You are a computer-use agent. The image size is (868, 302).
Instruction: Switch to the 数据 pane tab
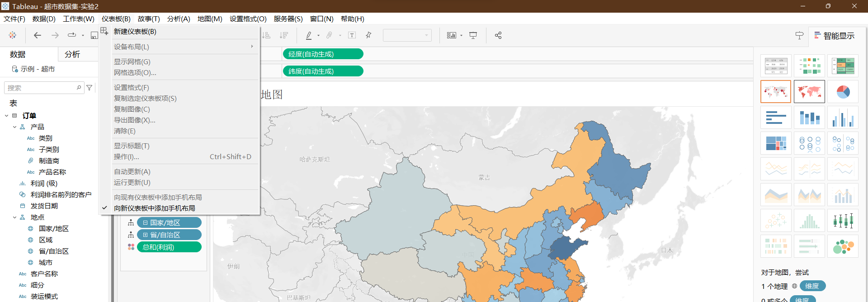click(x=18, y=54)
